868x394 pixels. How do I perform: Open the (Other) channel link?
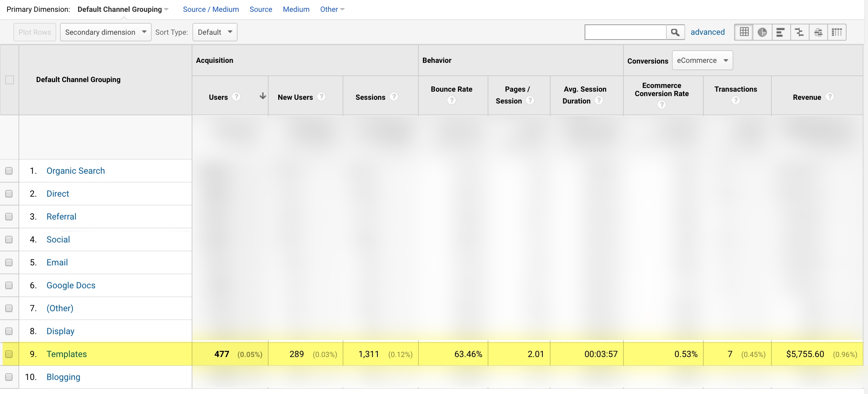coord(60,308)
